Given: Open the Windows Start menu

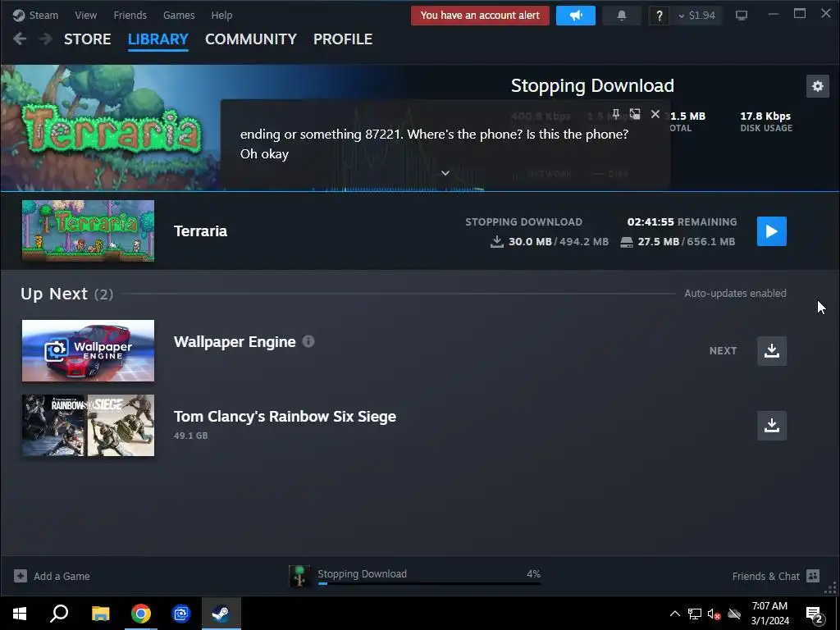Looking at the screenshot, I should coord(20,614).
